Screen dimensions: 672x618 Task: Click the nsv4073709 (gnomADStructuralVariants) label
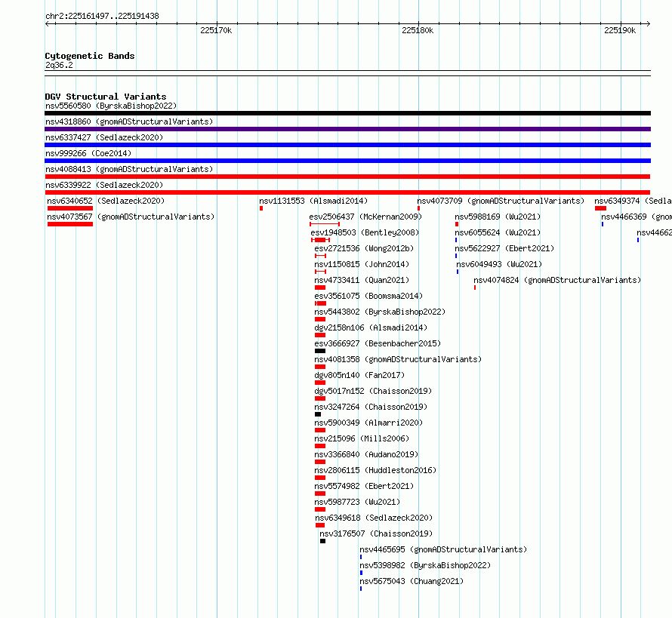(501, 201)
